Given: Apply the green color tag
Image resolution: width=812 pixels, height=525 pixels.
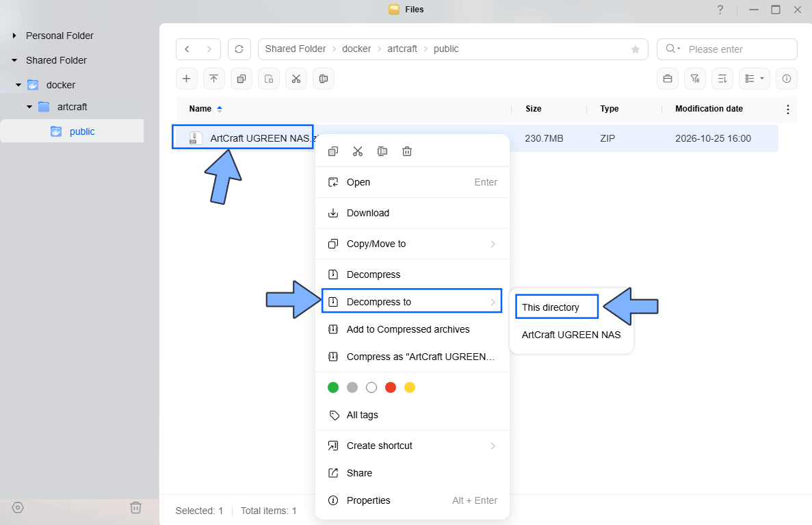Looking at the screenshot, I should tap(334, 387).
